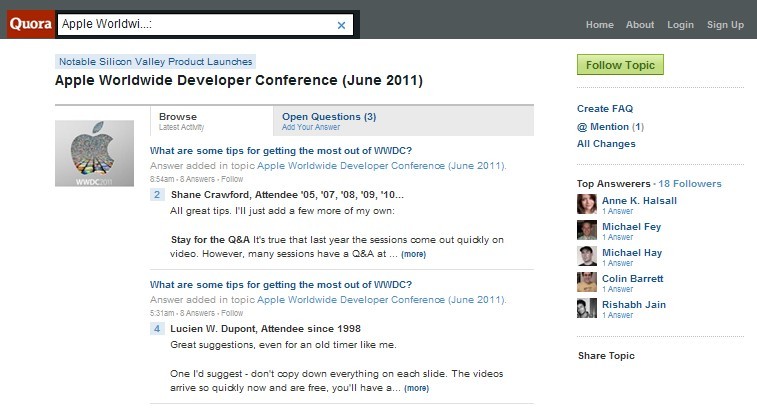Screen dimensions: 757x409
Task: Open Anne K. Halsall profile name
Action: pyautogui.click(x=639, y=200)
